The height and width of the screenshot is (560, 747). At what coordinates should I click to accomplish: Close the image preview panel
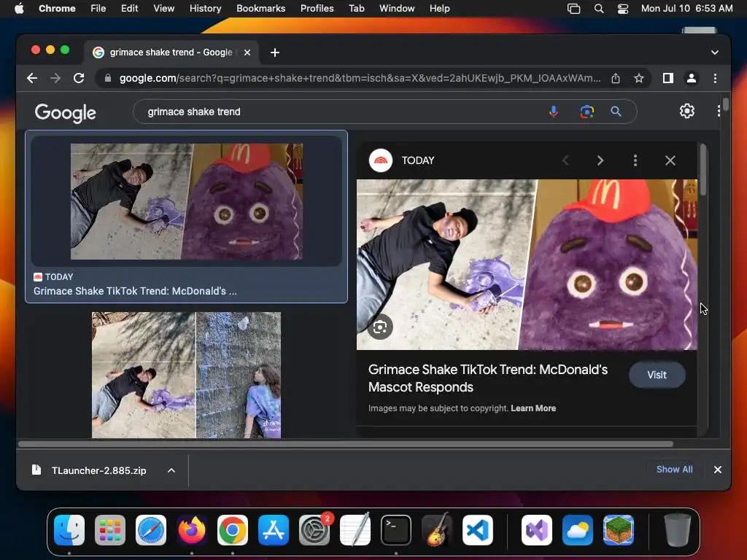coord(670,160)
